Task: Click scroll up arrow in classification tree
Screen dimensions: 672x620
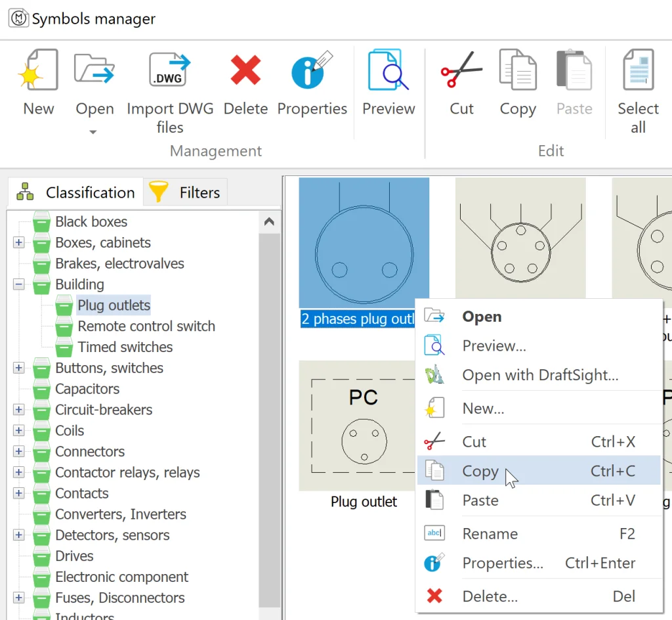Action: (269, 222)
